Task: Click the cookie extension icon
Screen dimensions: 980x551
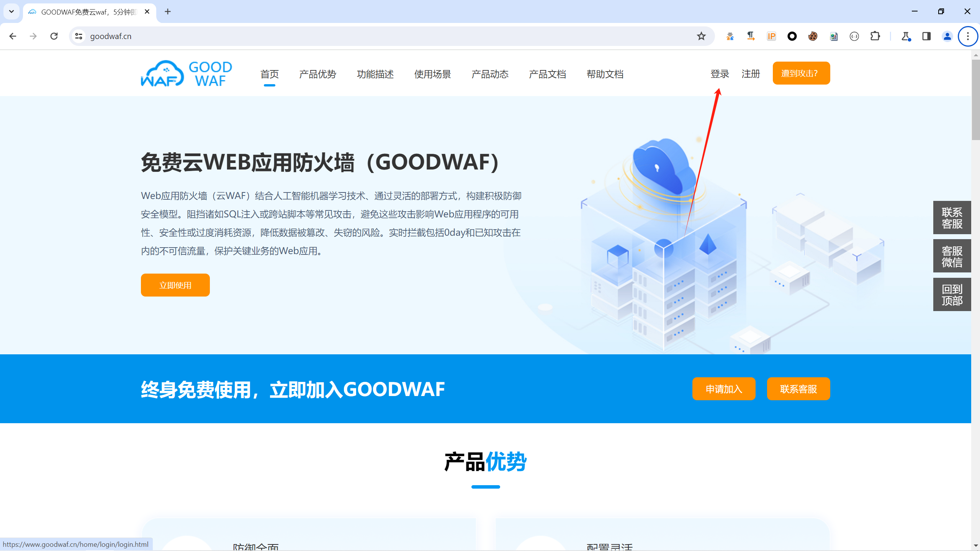Action: [813, 36]
